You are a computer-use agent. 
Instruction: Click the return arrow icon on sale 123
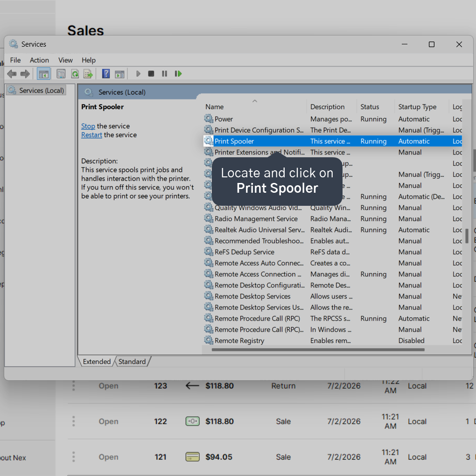(192, 385)
